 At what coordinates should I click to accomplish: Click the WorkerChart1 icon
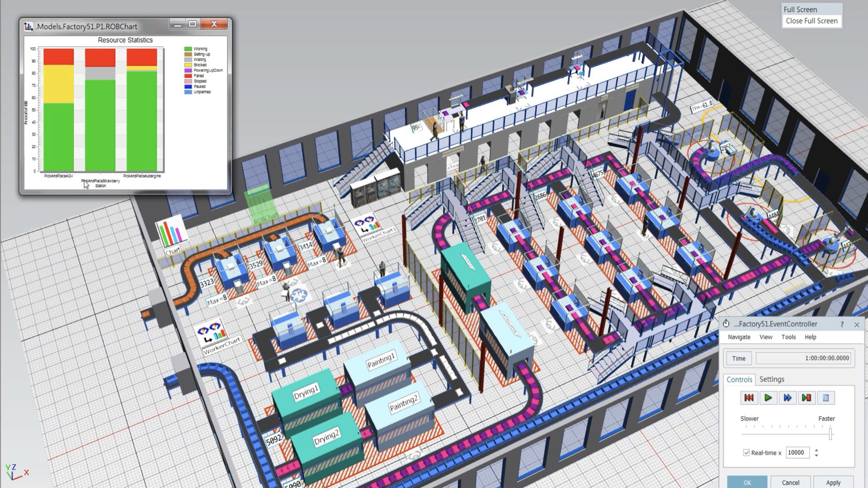point(367,225)
